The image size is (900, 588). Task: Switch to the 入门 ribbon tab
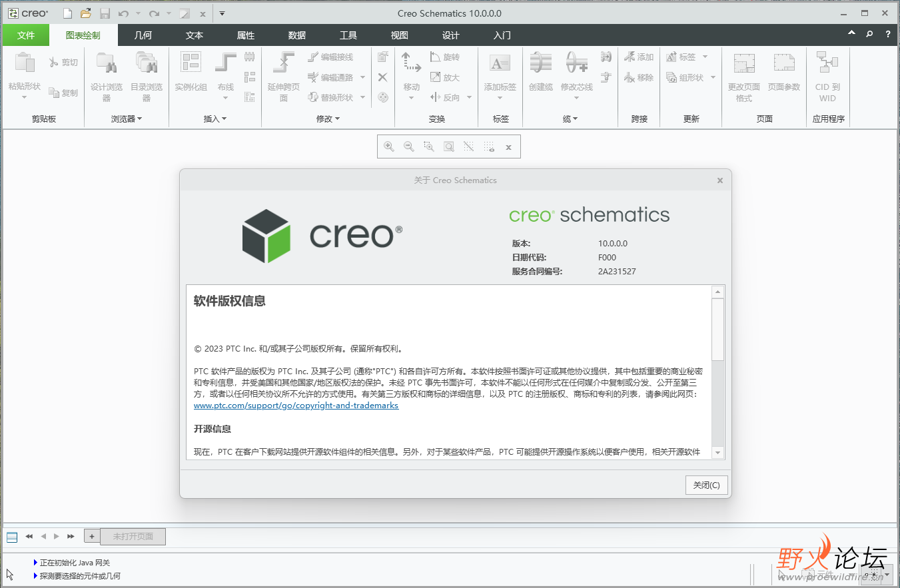502,35
